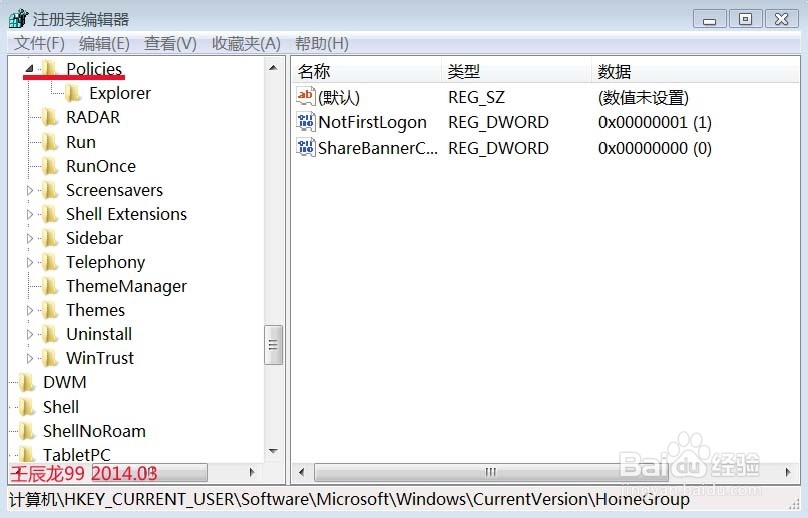
Task: Click the 0x00000000 (0) data cell
Action: click(654, 148)
